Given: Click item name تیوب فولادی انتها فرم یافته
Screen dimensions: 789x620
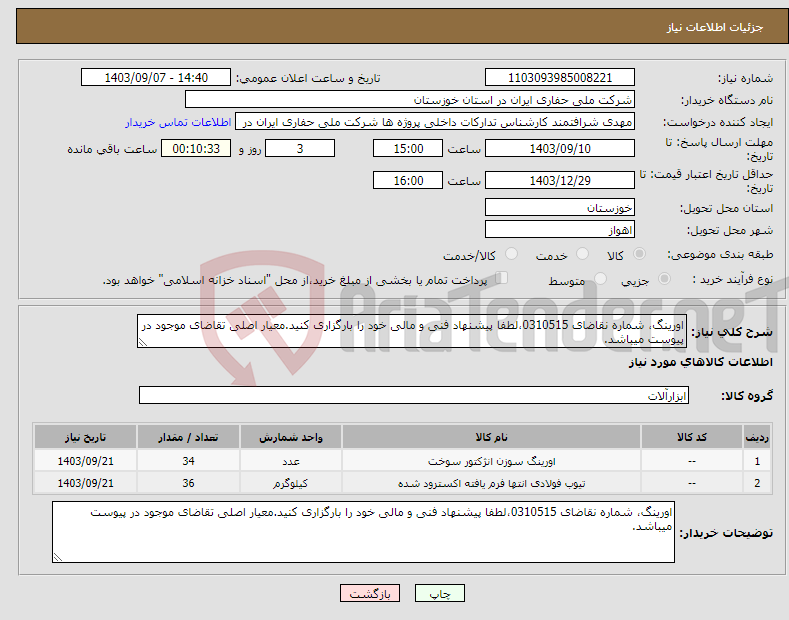Looking at the screenshot, I should pyautogui.click(x=491, y=483).
